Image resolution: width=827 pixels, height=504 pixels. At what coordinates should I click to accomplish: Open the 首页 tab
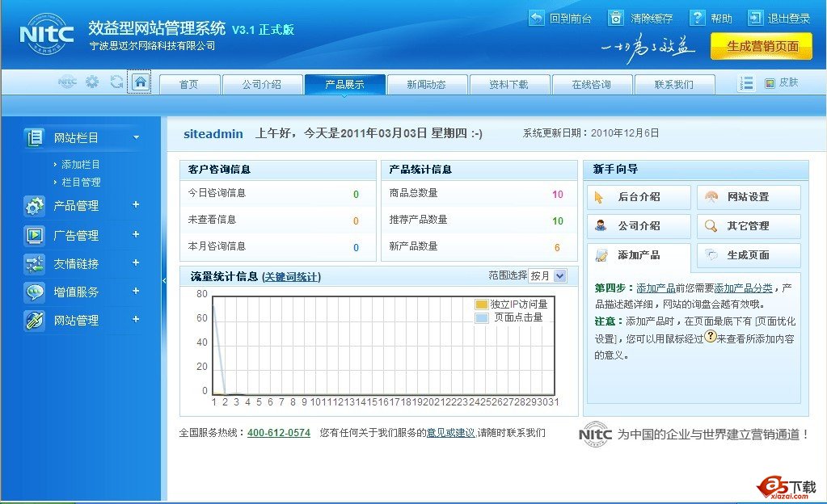click(189, 84)
